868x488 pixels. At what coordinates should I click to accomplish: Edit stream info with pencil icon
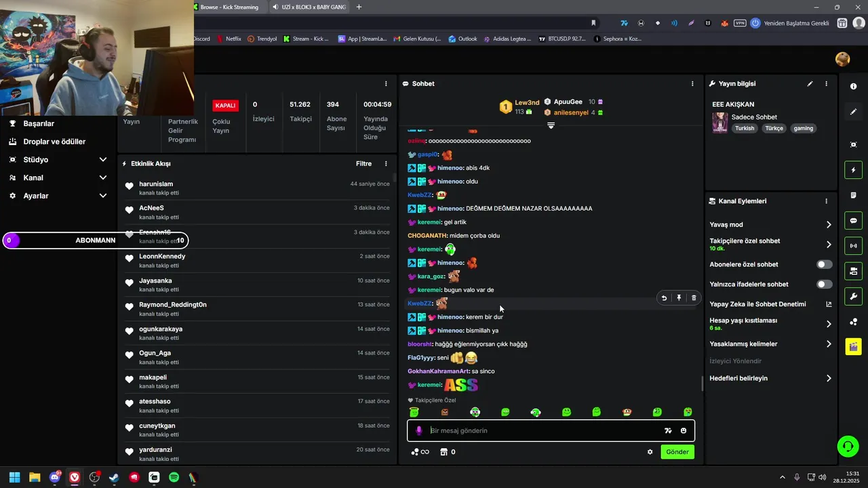click(x=810, y=83)
